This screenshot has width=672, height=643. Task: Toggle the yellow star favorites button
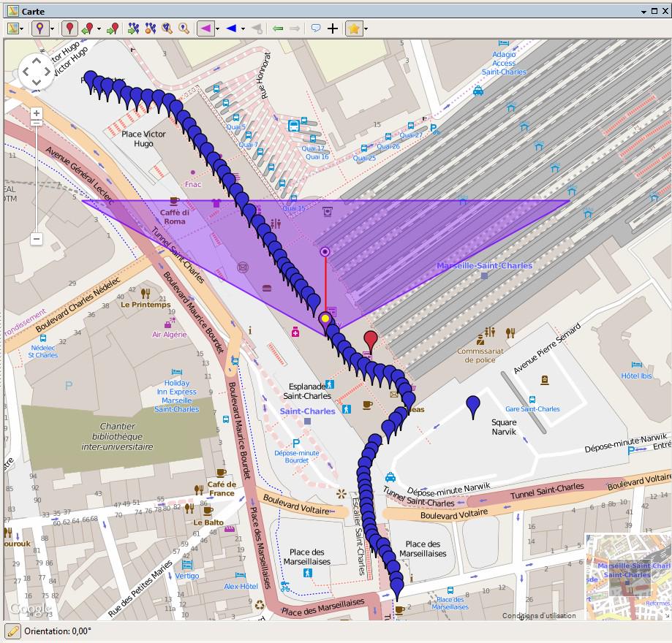(354, 28)
